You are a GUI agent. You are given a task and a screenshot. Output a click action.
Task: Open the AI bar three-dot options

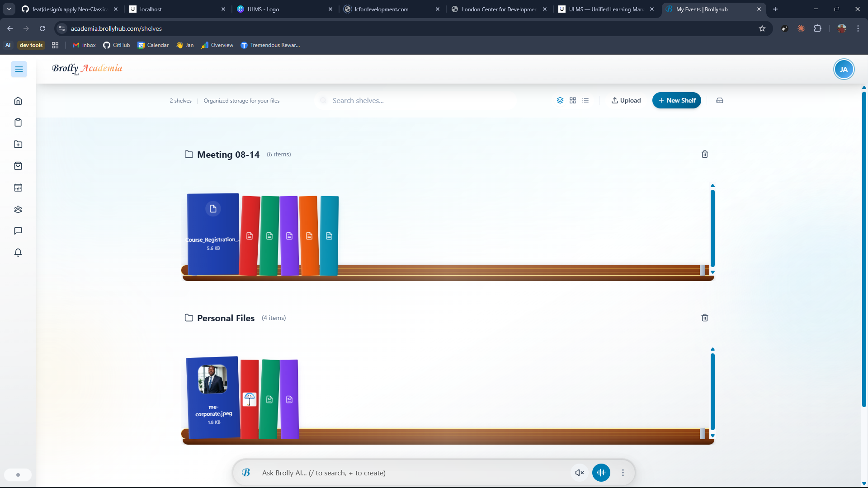pyautogui.click(x=623, y=473)
